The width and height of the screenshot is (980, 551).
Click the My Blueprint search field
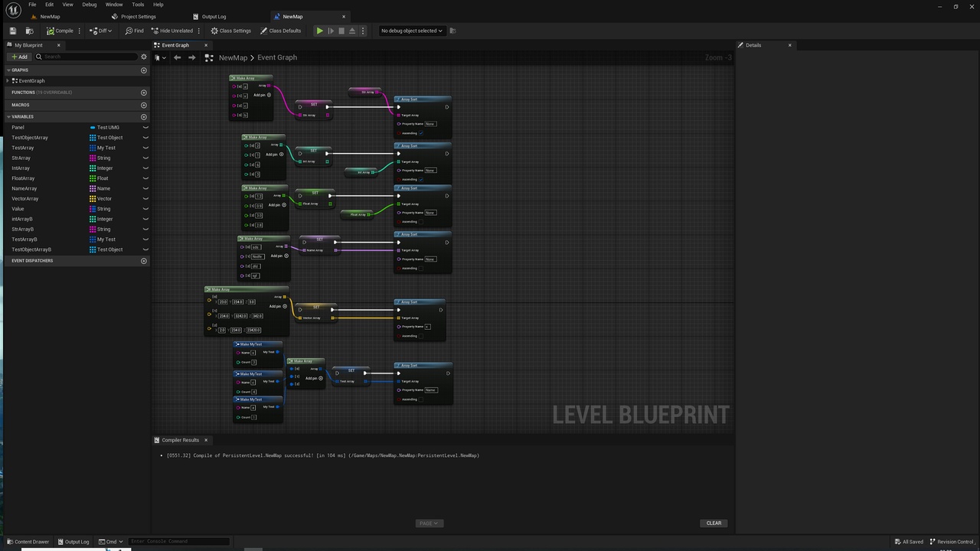(x=86, y=57)
